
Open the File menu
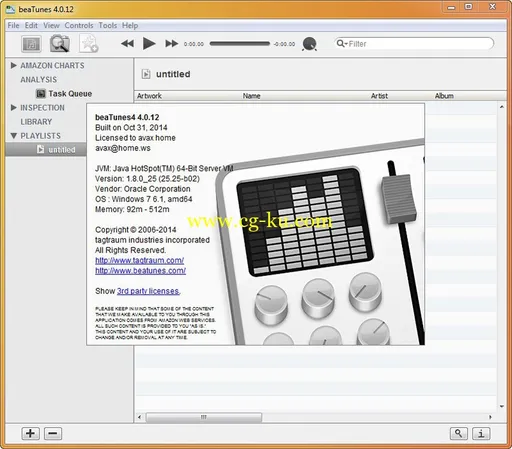tap(13, 26)
